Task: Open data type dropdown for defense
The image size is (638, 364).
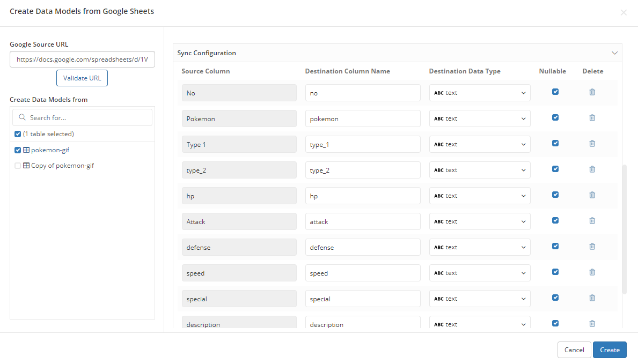Action: (480, 247)
